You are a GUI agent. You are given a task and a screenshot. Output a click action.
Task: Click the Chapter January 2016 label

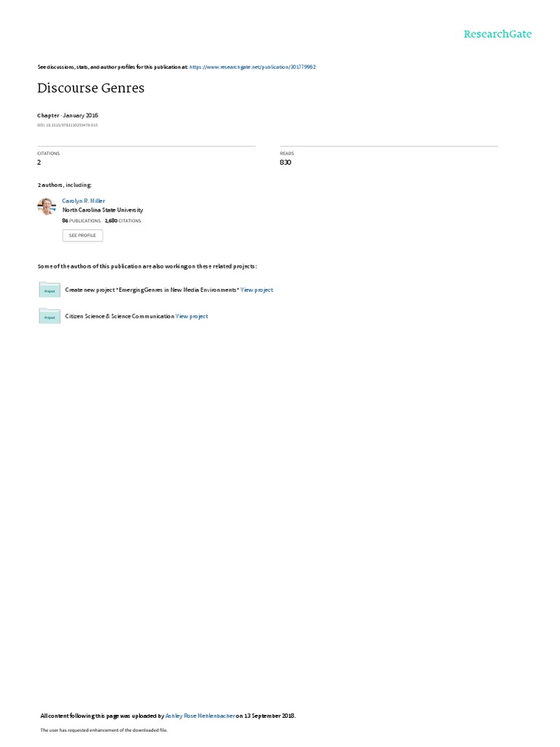click(68, 115)
